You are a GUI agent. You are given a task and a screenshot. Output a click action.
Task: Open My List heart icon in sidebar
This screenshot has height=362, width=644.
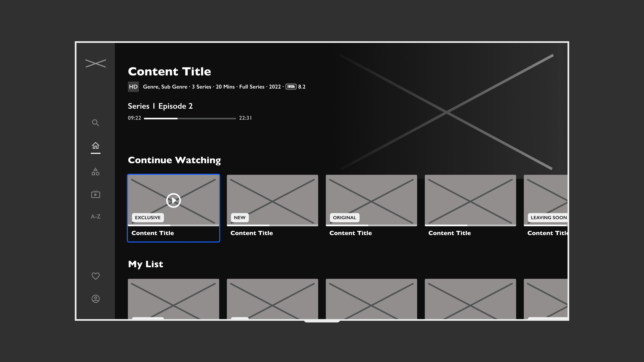point(95,276)
